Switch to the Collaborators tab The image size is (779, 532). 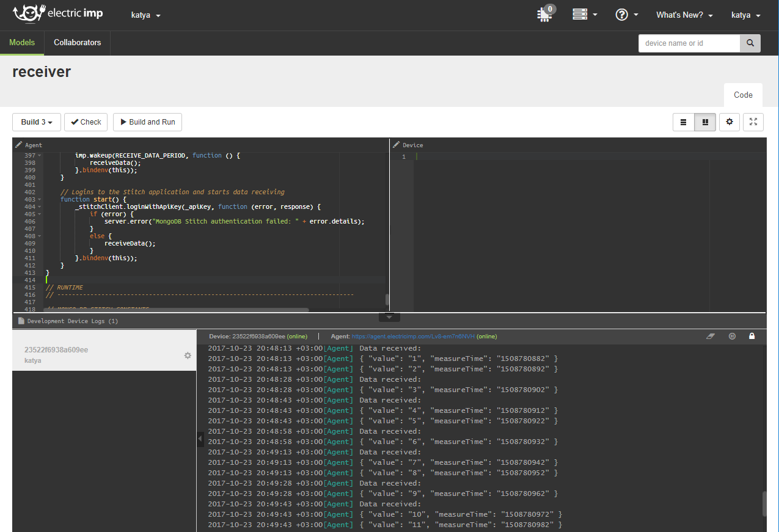click(78, 43)
